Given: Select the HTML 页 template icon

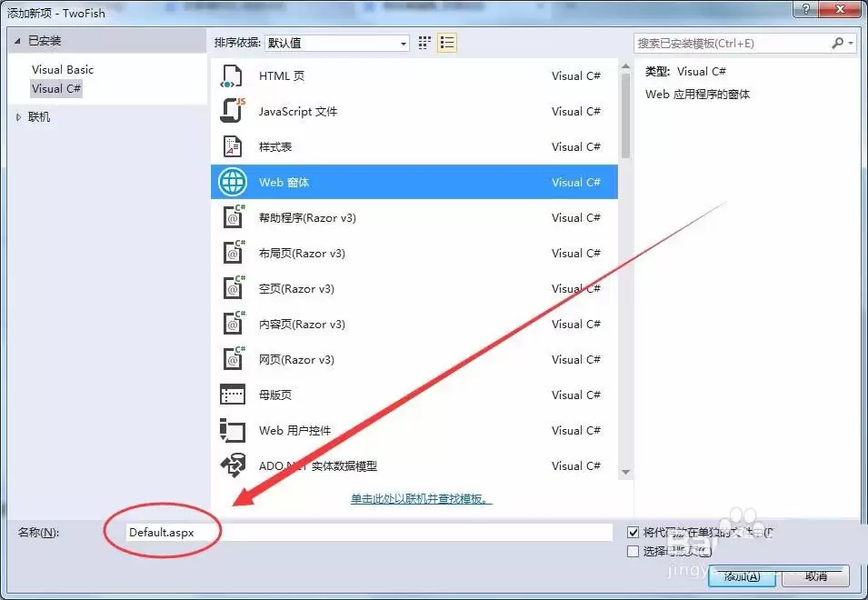Looking at the screenshot, I should click(x=232, y=75).
